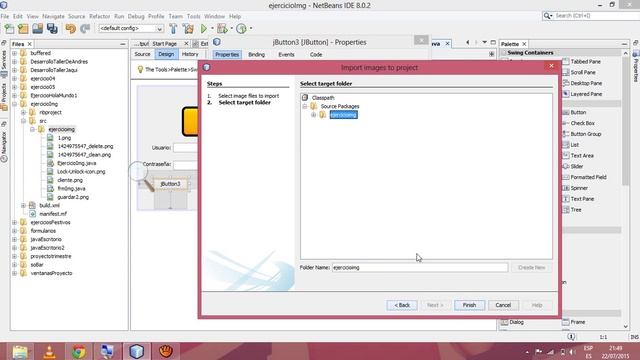Click the Redo toolbar icon

85,29
